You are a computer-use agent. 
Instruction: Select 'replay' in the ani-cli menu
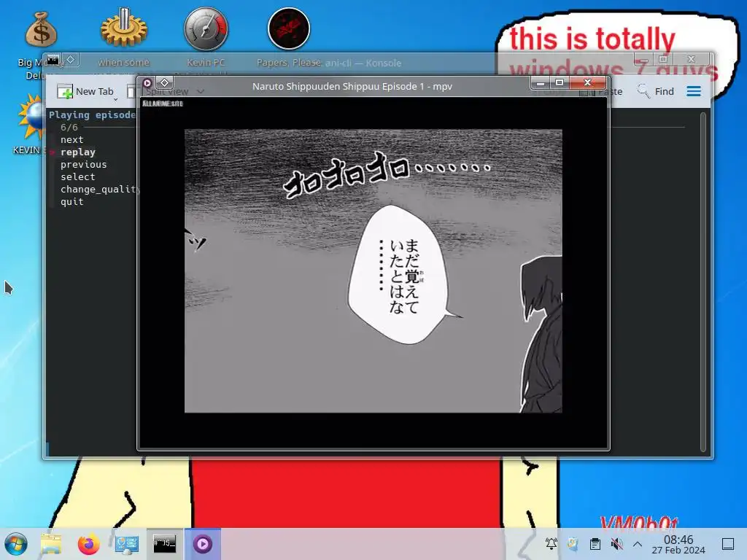(77, 152)
